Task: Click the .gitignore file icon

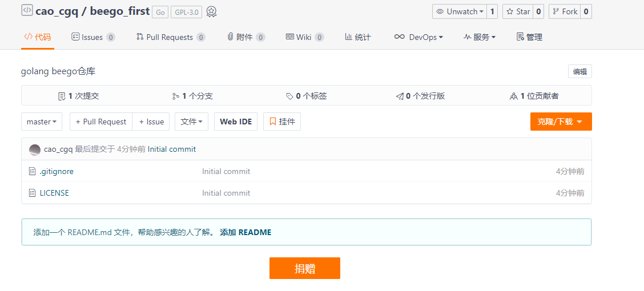Action: (x=33, y=171)
